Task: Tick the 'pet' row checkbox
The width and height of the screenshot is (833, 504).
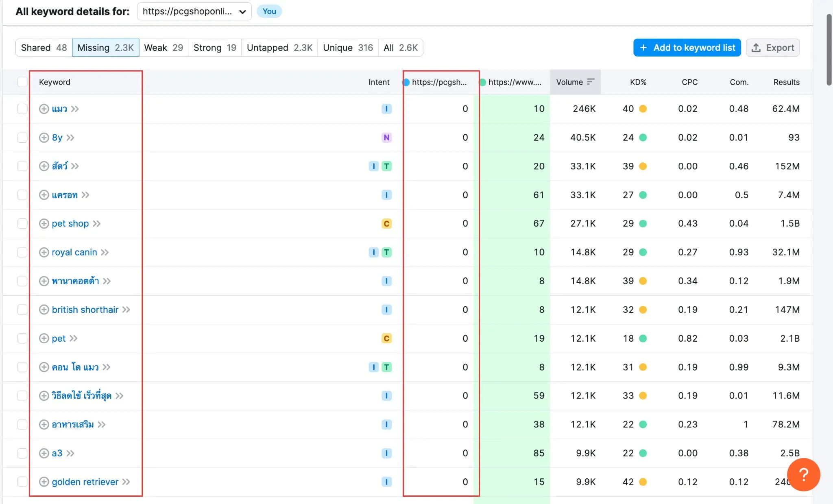Action: (x=22, y=338)
